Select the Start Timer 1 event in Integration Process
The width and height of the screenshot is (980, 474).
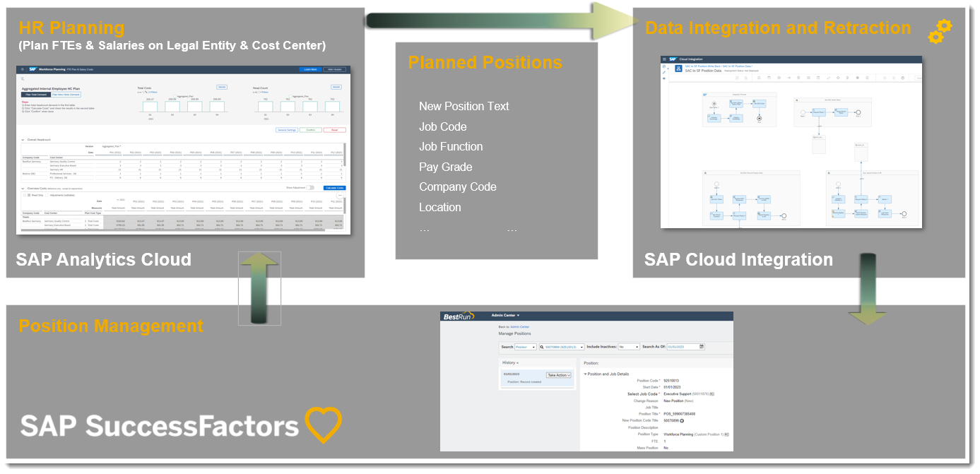click(714, 104)
